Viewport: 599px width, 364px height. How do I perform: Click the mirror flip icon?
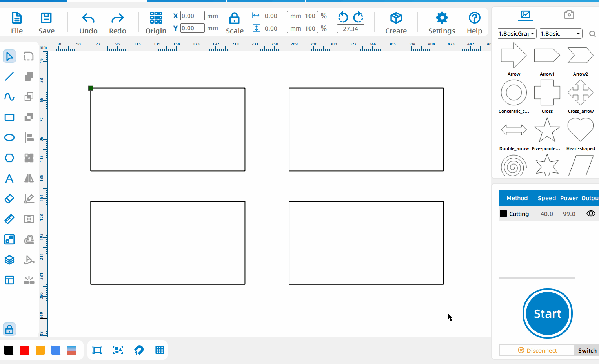[29, 178]
